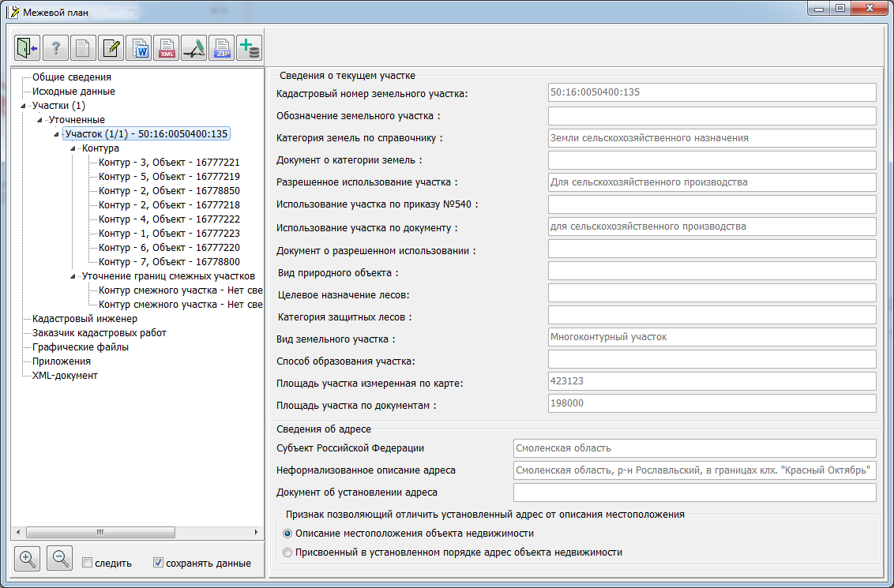Click the green plus database icon
The height and width of the screenshot is (588, 894).
(x=250, y=48)
